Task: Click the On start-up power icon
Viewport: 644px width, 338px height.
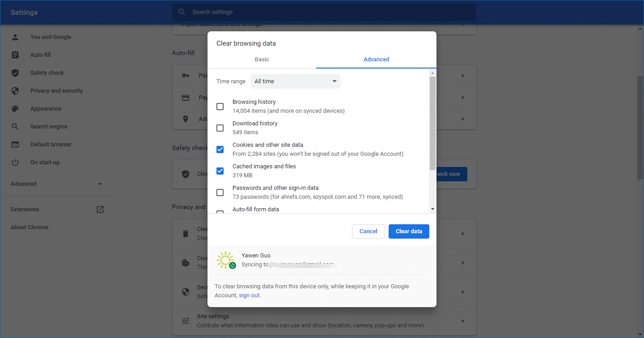Action: (16, 162)
